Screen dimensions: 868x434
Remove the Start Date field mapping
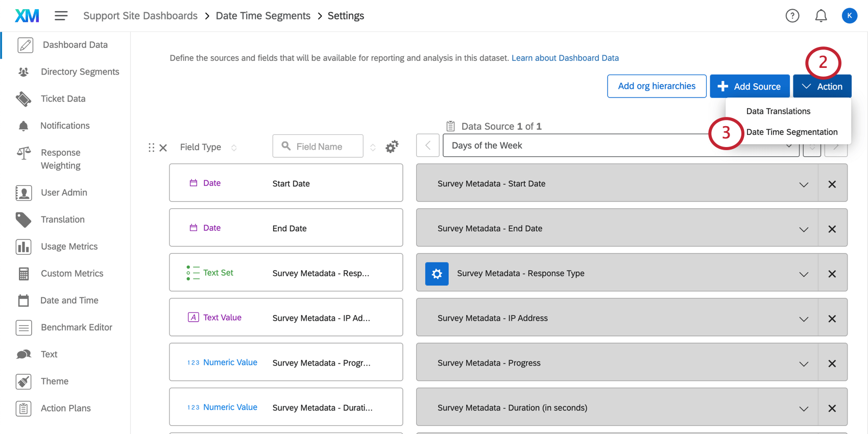(x=832, y=184)
